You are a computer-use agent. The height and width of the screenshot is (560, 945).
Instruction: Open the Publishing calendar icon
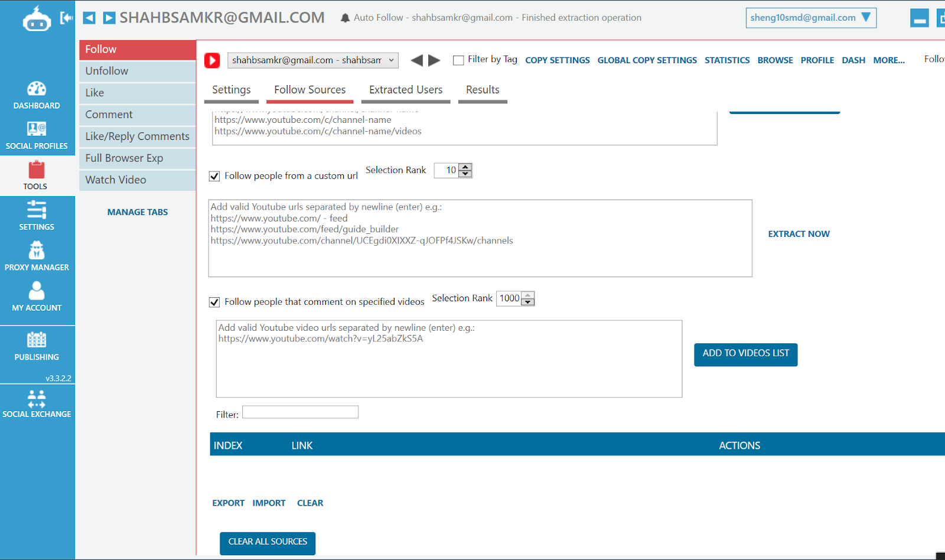click(x=37, y=340)
